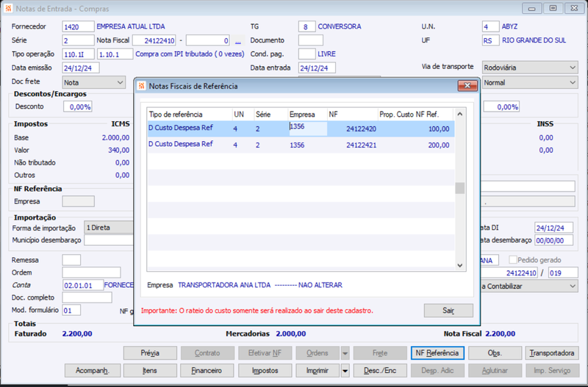588x387 pixels.
Task: Click the Sair button in the dialog
Action: click(448, 310)
